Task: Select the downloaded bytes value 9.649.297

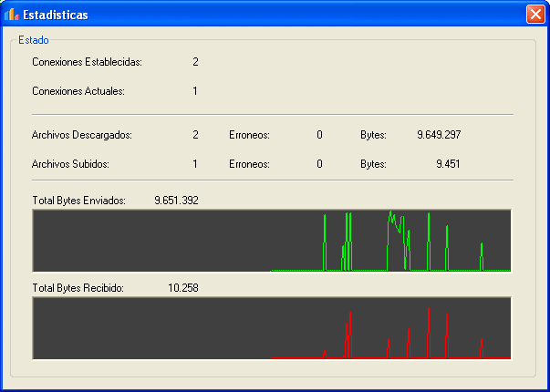Action: pyautogui.click(x=439, y=135)
